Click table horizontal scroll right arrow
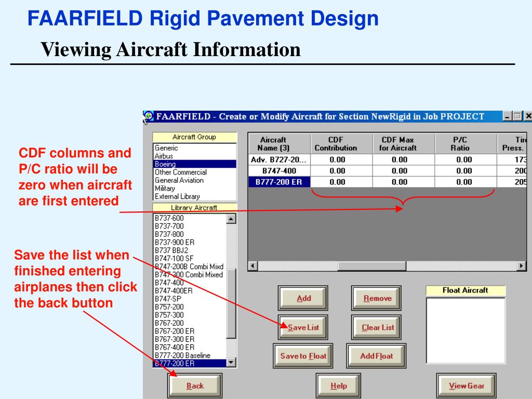This screenshot has width=532, height=399. [522, 265]
